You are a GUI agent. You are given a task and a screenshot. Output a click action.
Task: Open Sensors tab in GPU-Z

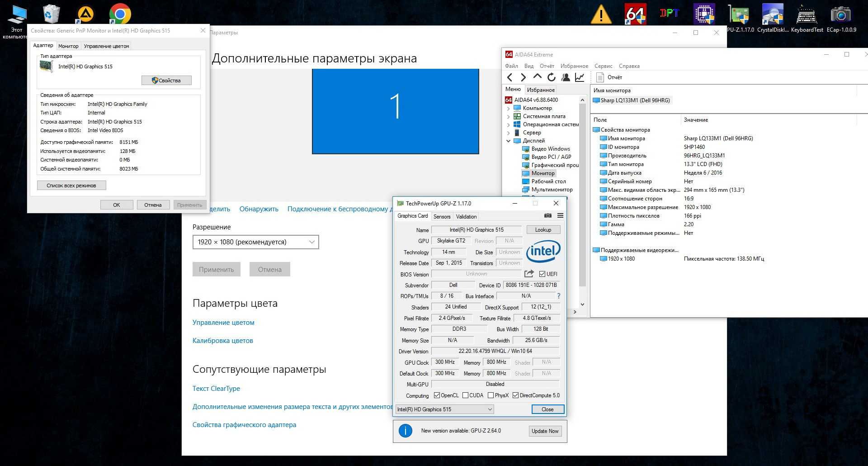coord(442,217)
